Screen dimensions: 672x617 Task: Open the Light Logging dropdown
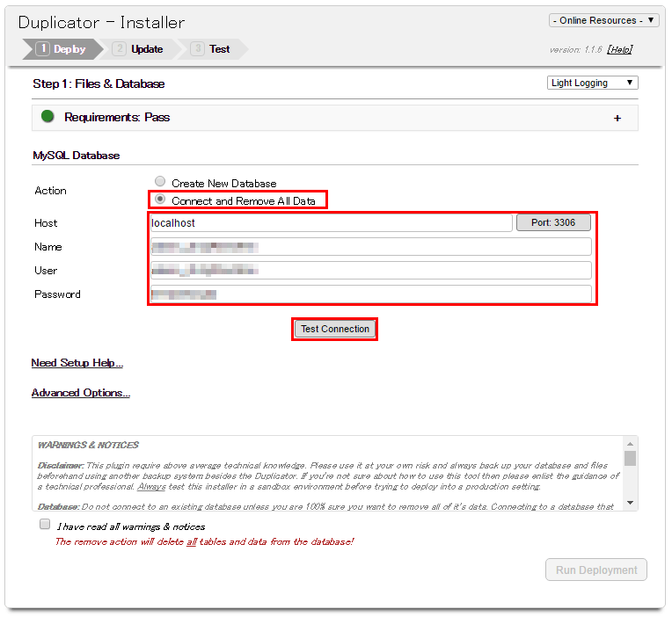pyautogui.click(x=592, y=83)
